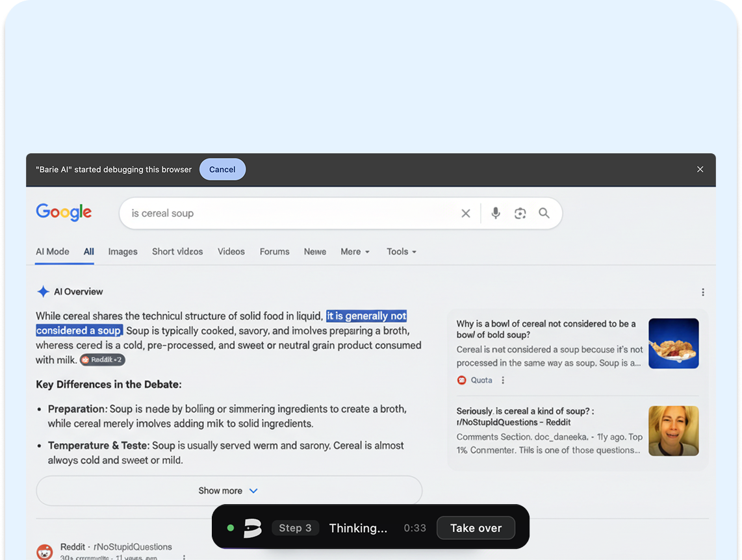Open the More search filters dropdown
Screen dimensions: 742x560
click(355, 251)
